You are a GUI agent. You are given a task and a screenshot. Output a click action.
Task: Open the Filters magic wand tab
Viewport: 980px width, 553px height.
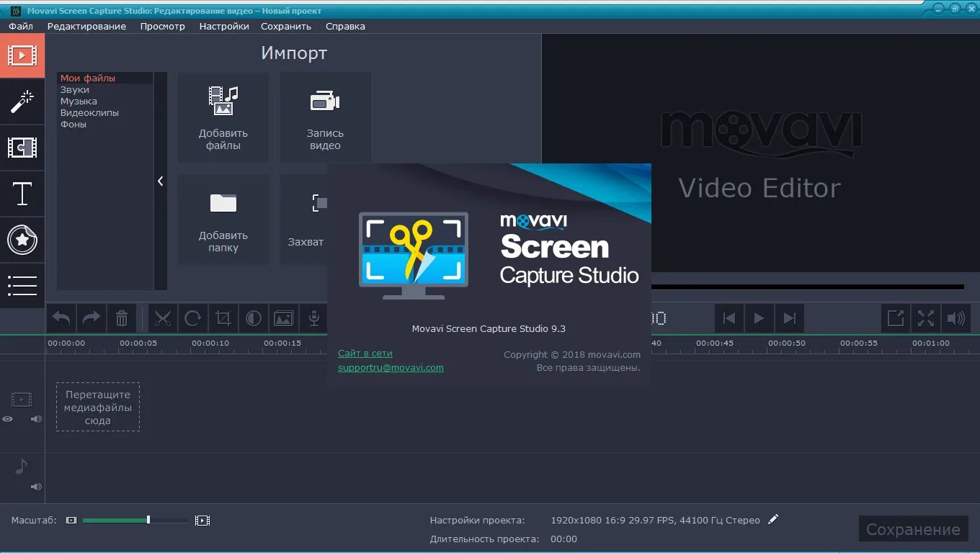22,102
